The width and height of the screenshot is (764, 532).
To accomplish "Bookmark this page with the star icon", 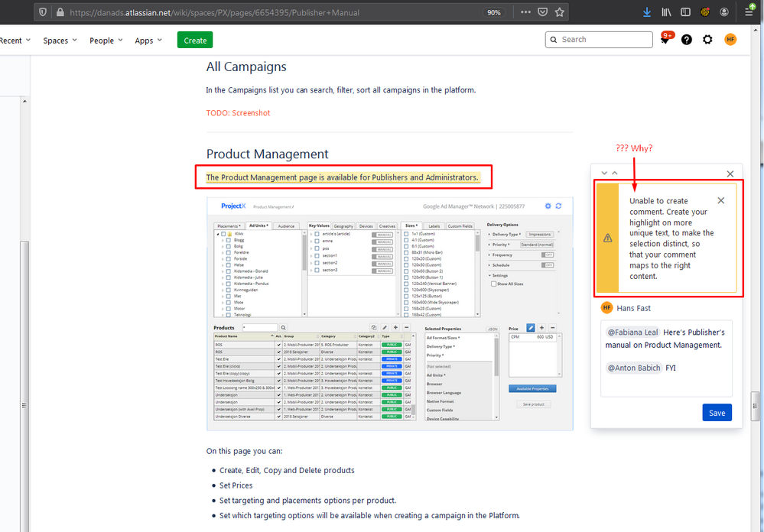I will 559,12.
